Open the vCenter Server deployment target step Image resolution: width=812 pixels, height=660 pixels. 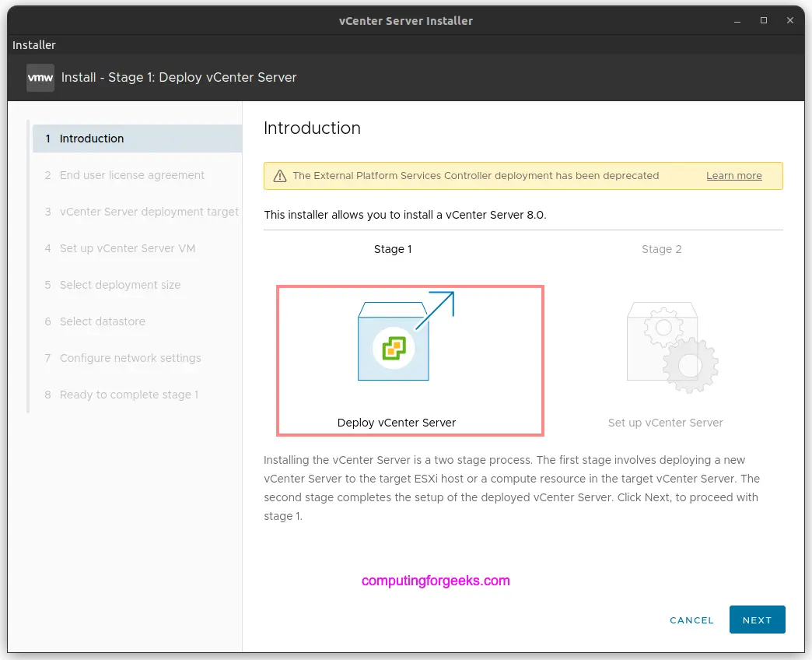pyautogui.click(x=148, y=212)
